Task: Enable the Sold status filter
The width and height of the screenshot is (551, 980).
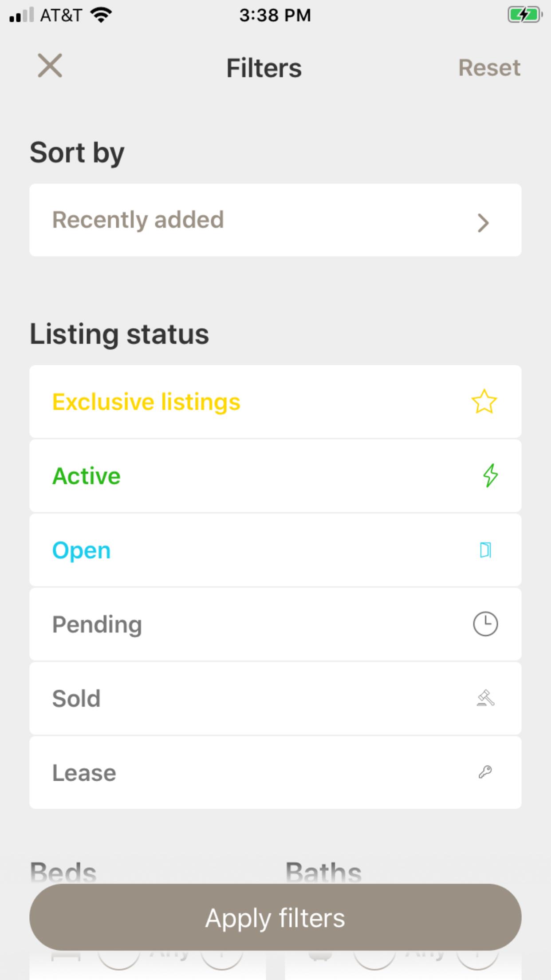Action: tap(76, 699)
